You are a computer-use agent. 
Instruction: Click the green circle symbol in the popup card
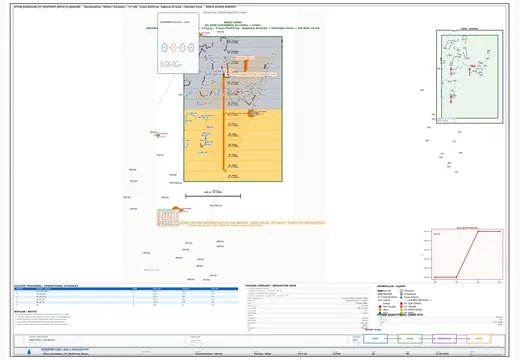182,48
